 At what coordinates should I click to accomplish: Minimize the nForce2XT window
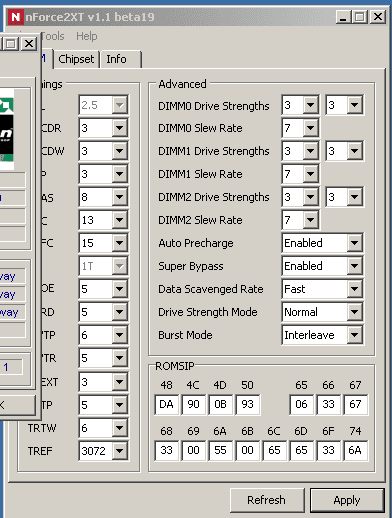tap(343, 16)
